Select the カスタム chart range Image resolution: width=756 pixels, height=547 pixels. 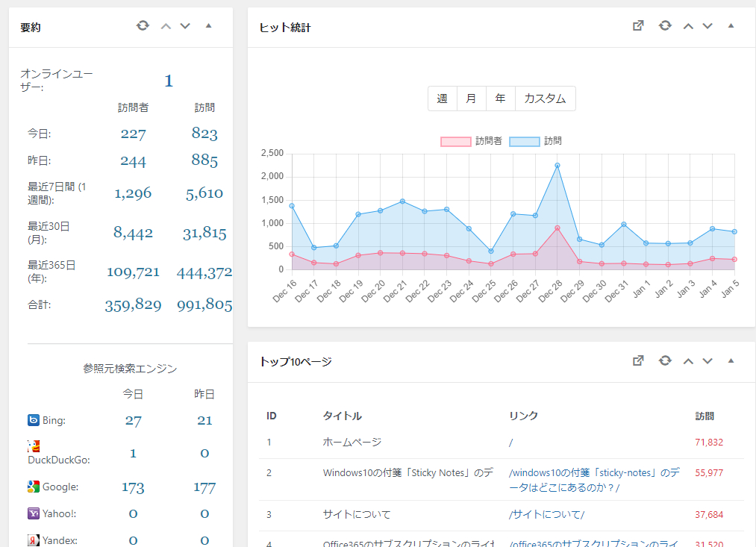[x=546, y=99]
